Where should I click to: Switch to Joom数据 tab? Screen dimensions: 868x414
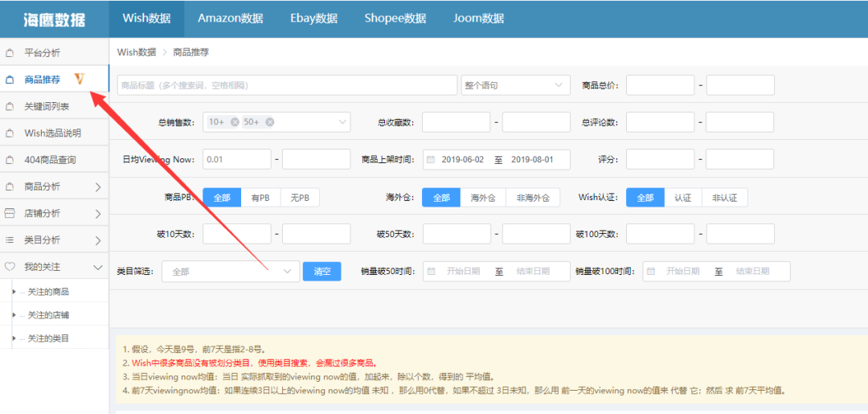pyautogui.click(x=478, y=18)
